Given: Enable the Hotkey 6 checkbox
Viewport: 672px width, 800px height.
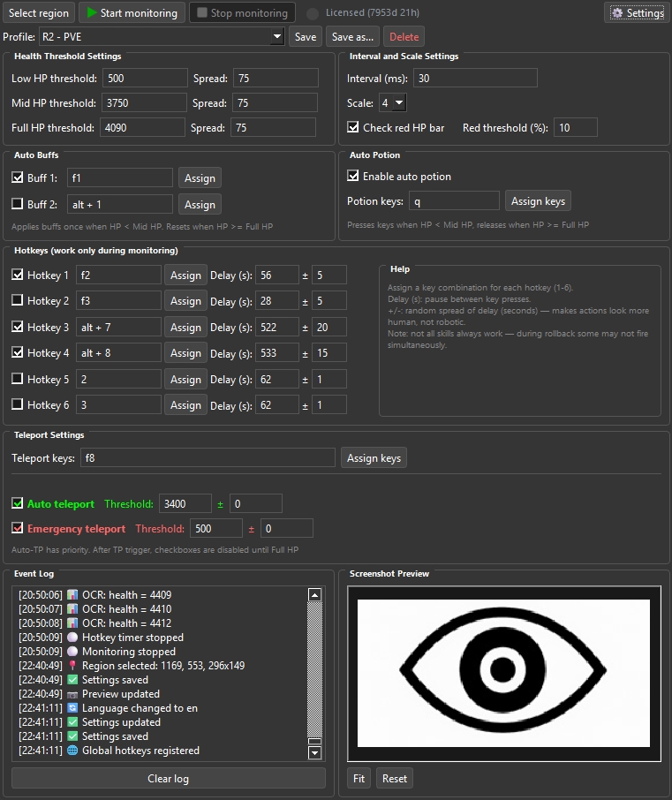Looking at the screenshot, I should pyautogui.click(x=18, y=404).
